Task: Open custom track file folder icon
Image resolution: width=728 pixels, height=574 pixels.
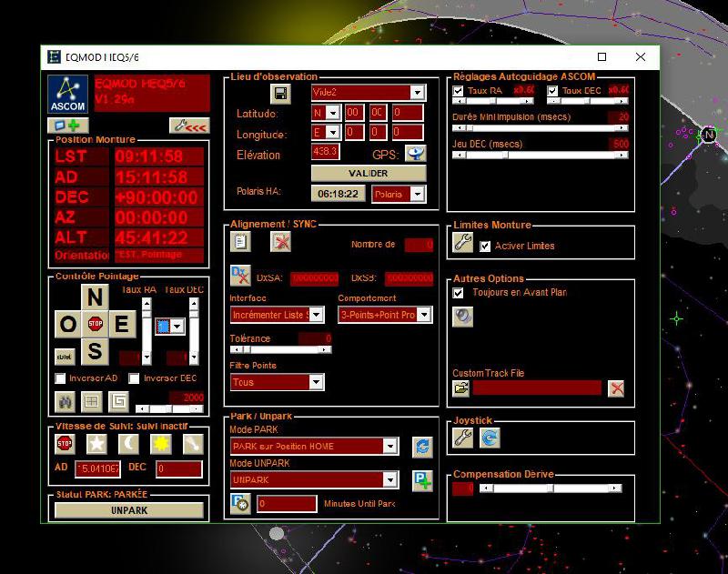Action: pos(461,388)
